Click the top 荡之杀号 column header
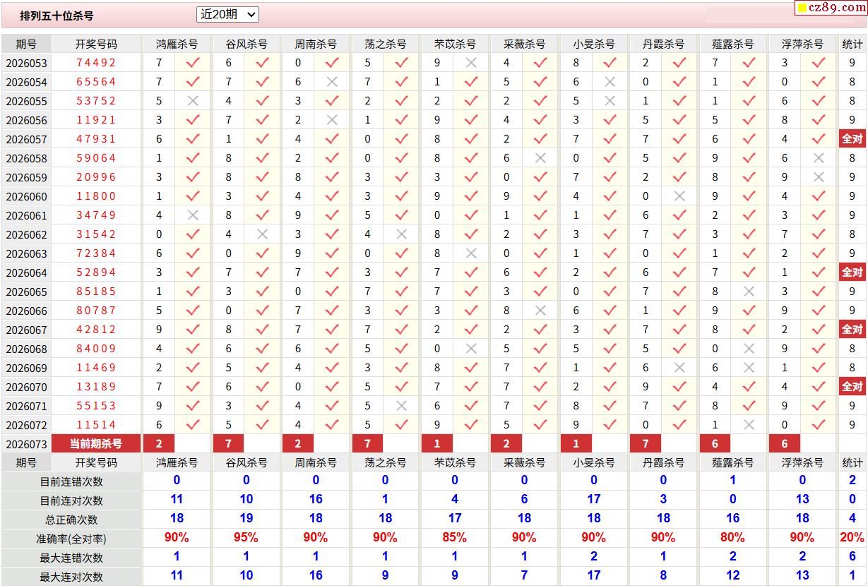This screenshot has width=868, height=588. pyautogui.click(x=385, y=44)
